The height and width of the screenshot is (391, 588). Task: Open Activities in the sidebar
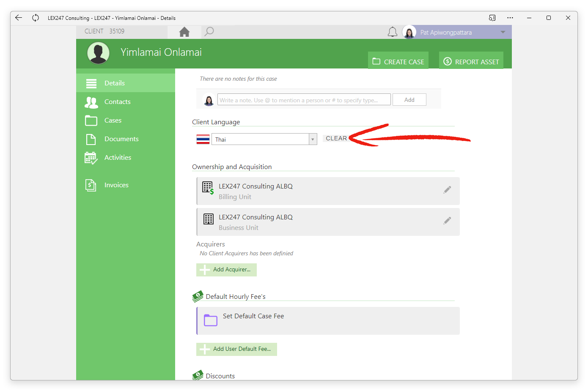(126, 157)
